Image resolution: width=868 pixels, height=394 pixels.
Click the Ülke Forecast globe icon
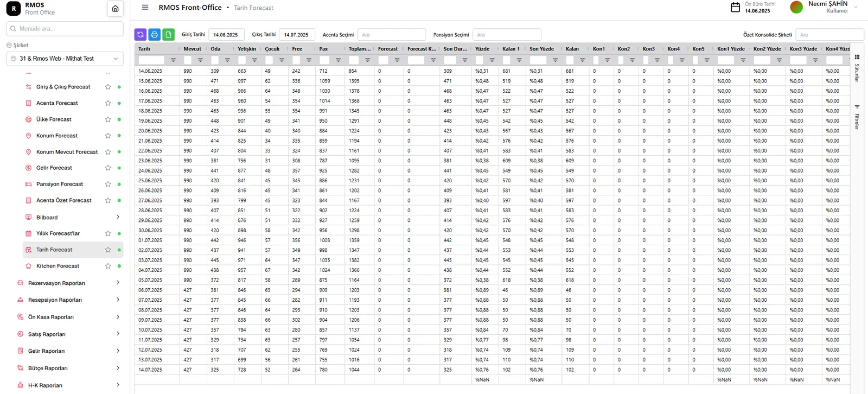(x=28, y=119)
